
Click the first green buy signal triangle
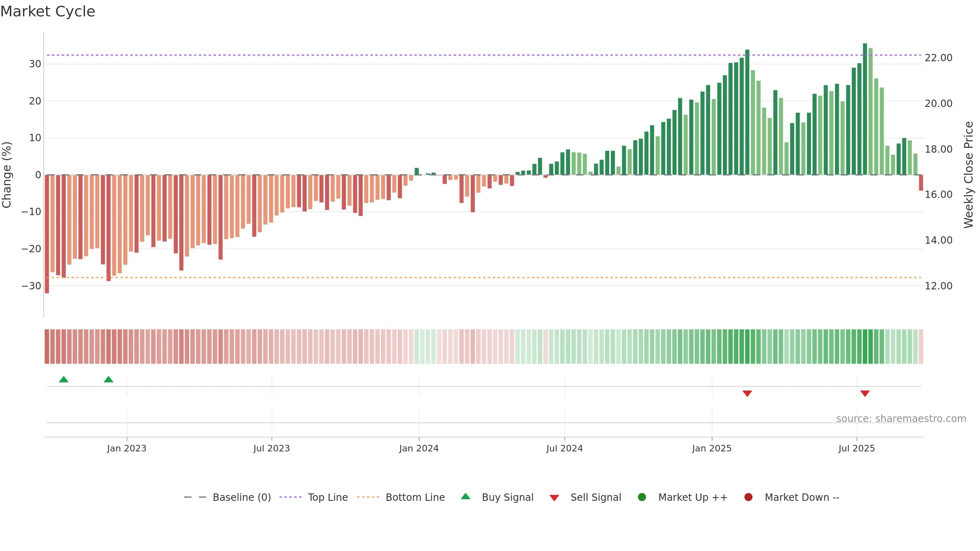coord(64,379)
